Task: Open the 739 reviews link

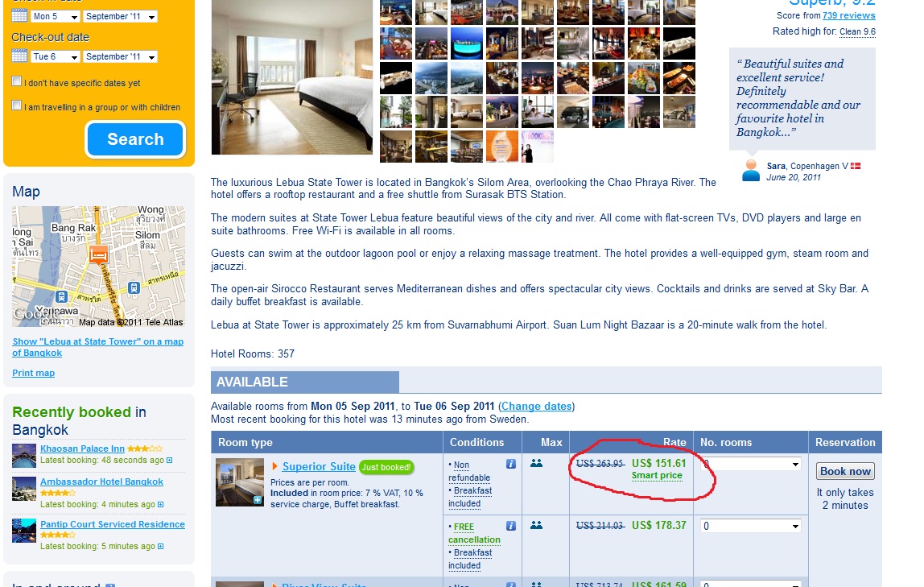Action: tap(848, 15)
